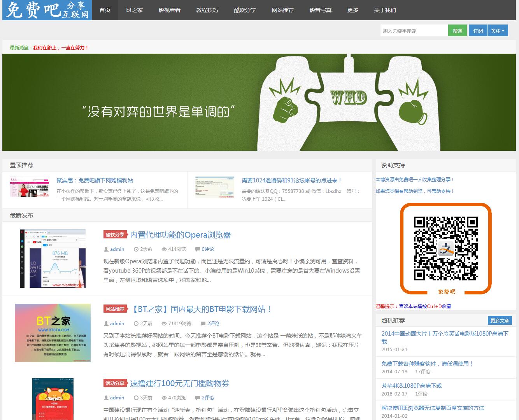Click the 最新消息 announcement text
519x420 pixels.
[49, 48]
